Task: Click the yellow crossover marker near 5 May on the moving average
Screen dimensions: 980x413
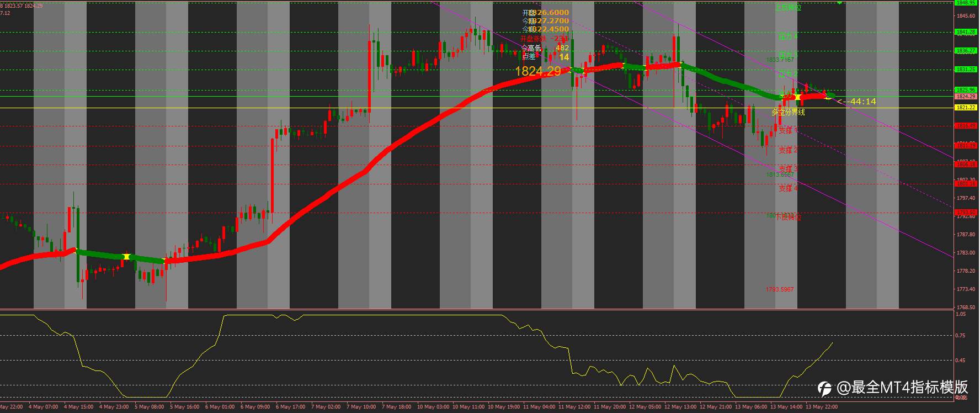Action: coord(126,257)
